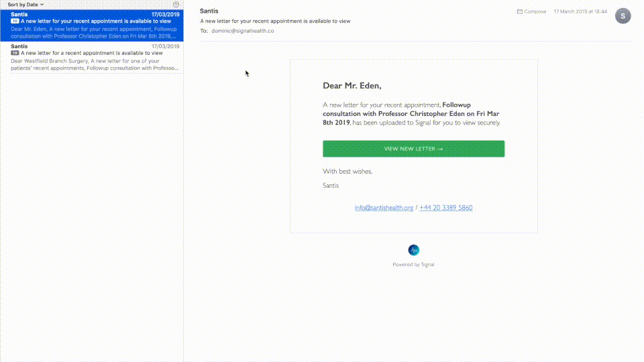Click the Compose mailbox label

coord(535,11)
